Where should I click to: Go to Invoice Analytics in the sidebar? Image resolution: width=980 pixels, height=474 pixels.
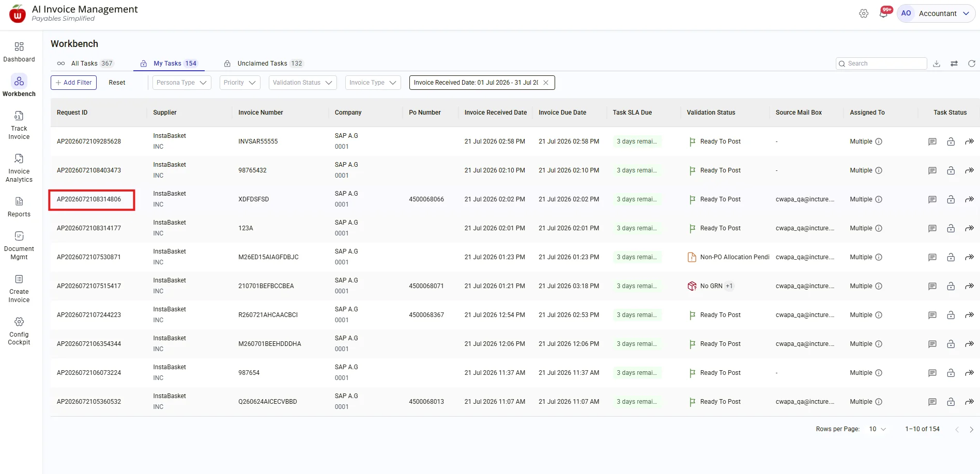pos(19,159)
